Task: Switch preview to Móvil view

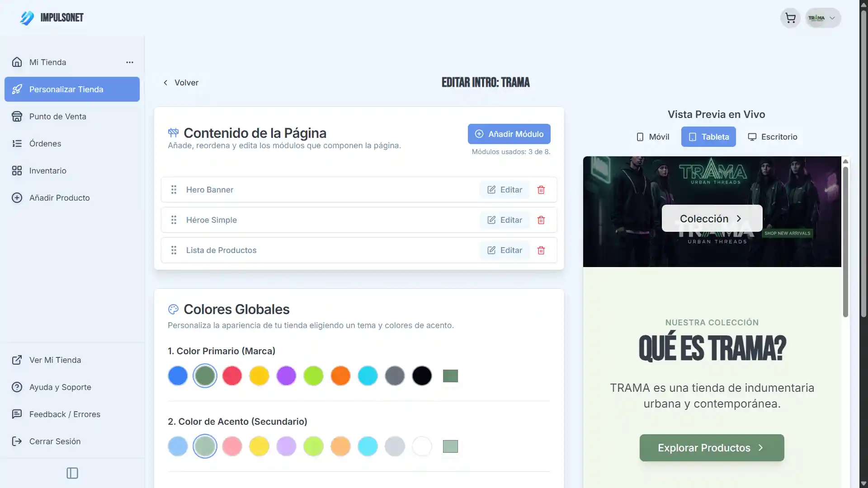Action: pyautogui.click(x=652, y=136)
